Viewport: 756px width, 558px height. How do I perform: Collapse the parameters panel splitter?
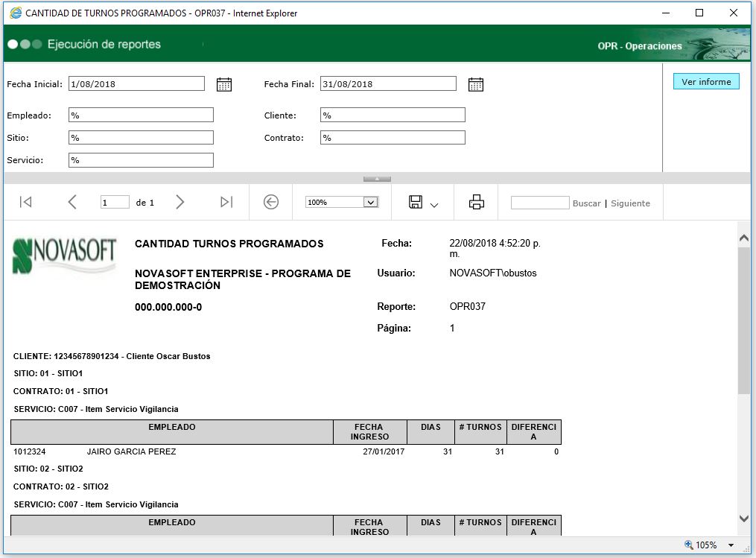click(x=377, y=179)
